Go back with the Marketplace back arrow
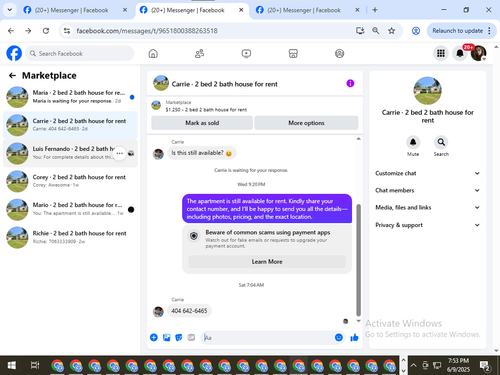 (x=12, y=76)
